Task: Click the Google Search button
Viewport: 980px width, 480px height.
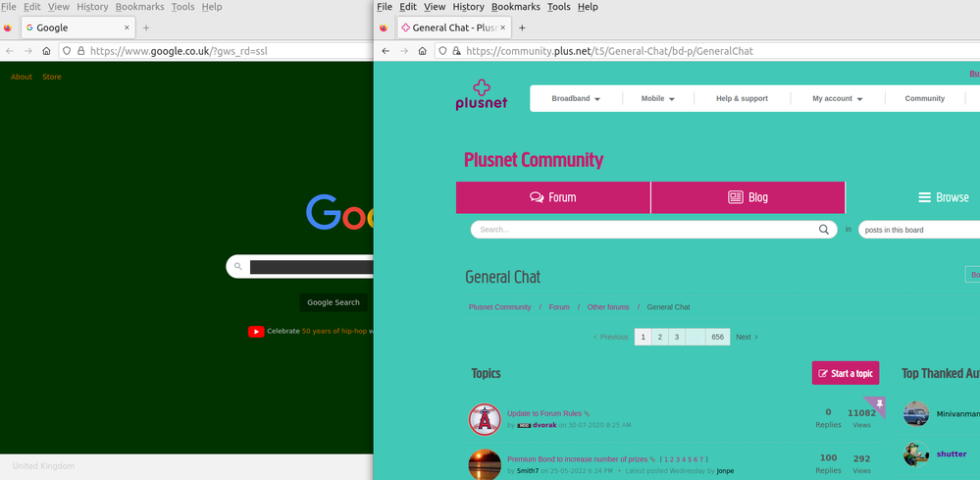Action: click(x=334, y=302)
